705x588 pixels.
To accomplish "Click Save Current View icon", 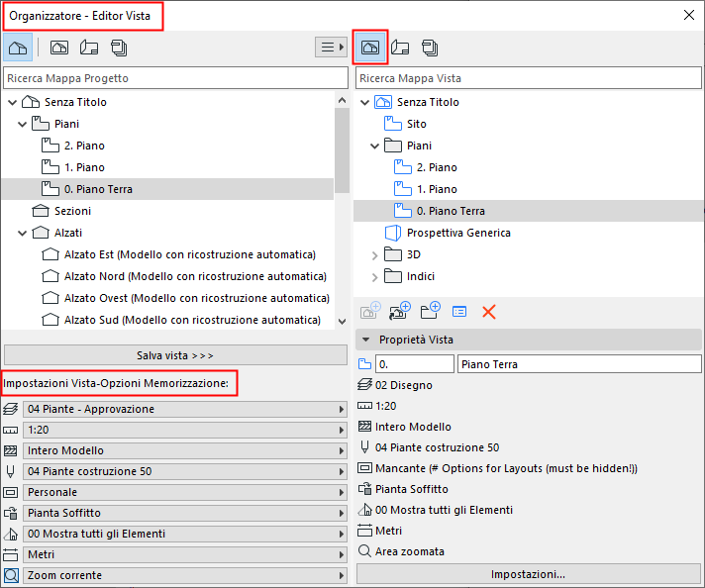I will (370, 311).
